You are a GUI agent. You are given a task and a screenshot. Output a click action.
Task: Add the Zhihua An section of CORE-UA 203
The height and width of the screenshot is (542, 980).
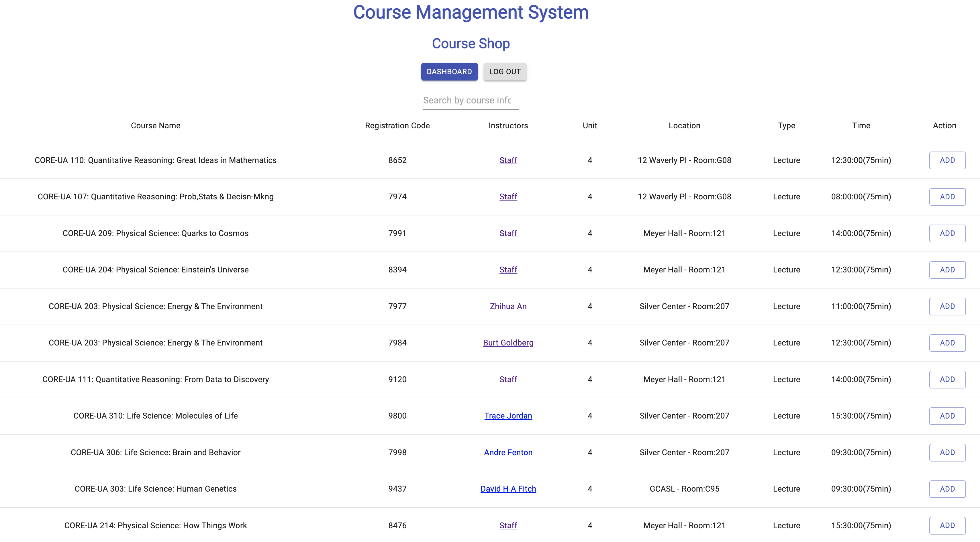947,306
